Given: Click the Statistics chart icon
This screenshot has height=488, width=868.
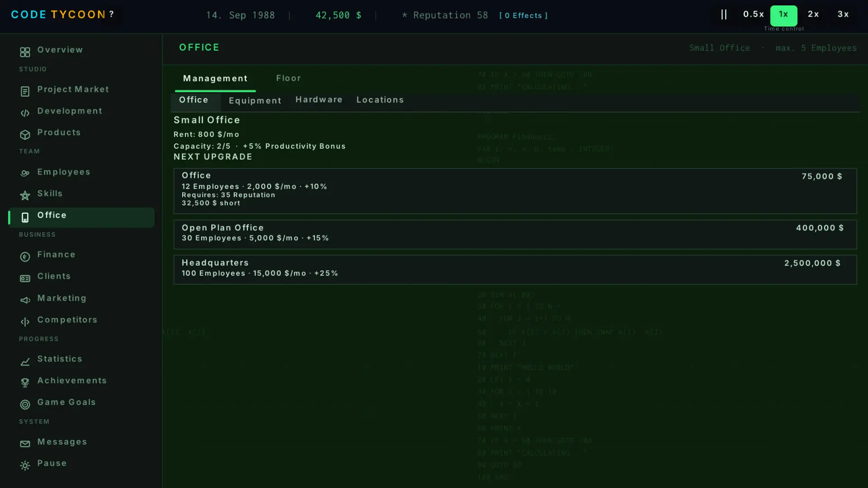Looking at the screenshot, I should (25, 362).
